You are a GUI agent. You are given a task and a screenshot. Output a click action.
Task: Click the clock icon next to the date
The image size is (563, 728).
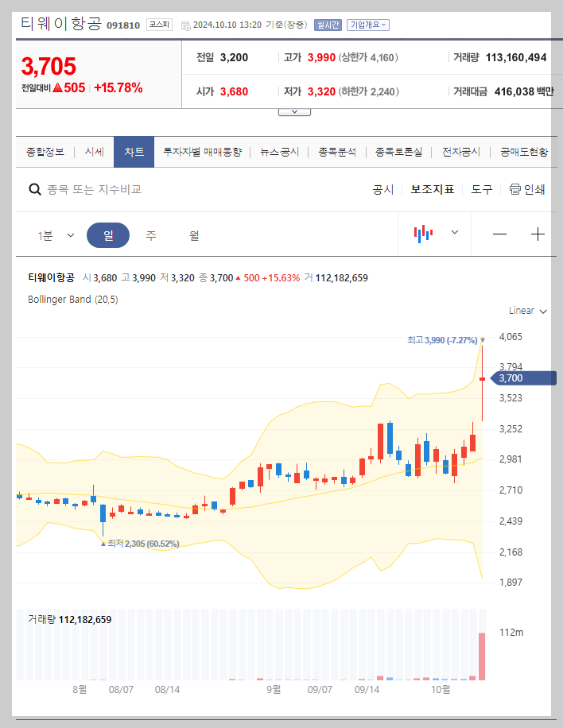[184, 24]
